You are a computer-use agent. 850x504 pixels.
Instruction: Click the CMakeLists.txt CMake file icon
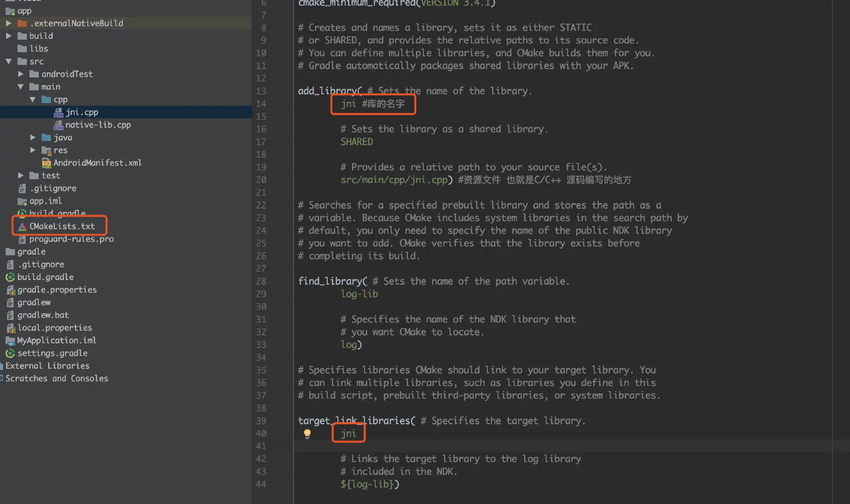22,226
